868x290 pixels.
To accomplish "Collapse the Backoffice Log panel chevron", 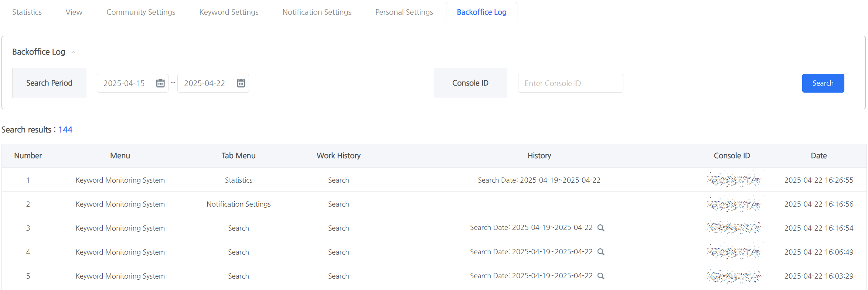I will (x=73, y=52).
